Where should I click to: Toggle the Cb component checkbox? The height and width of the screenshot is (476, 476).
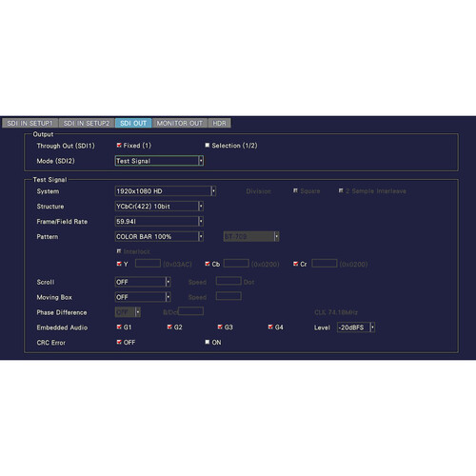208,264
